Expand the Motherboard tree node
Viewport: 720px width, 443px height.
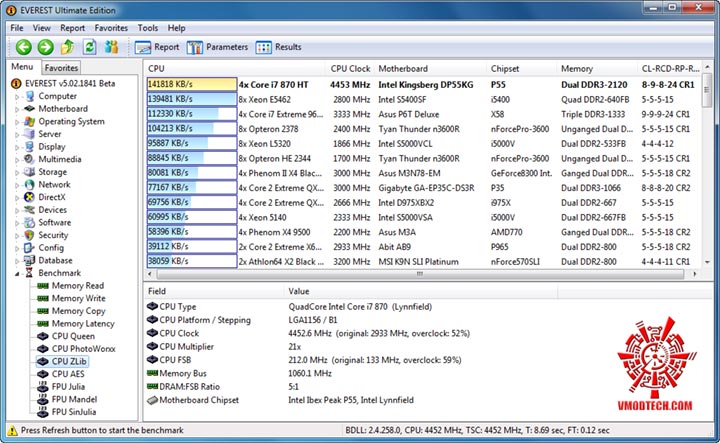click(x=17, y=109)
